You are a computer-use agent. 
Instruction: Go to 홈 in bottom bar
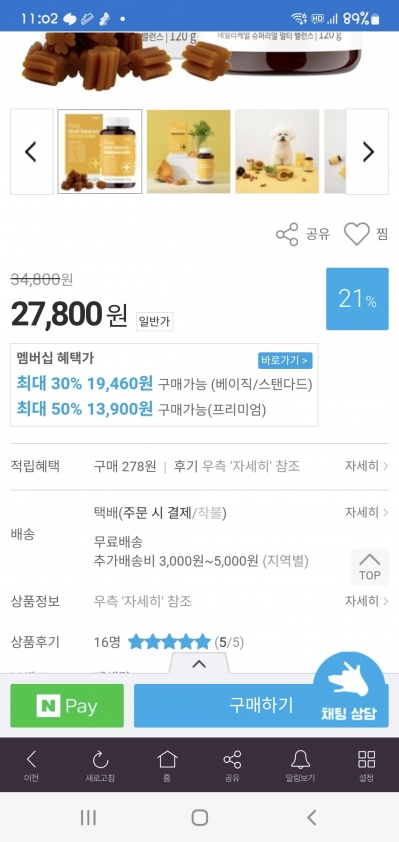(x=167, y=766)
